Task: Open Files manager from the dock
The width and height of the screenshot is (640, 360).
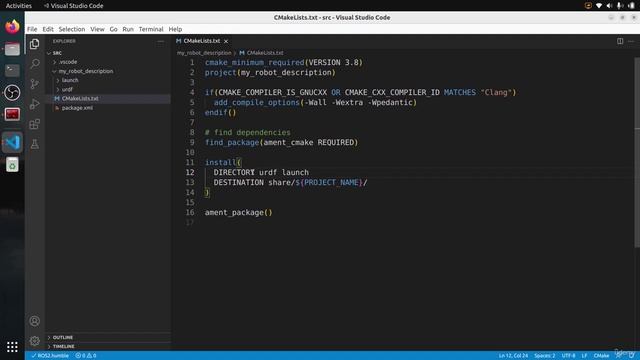Action: (12, 49)
